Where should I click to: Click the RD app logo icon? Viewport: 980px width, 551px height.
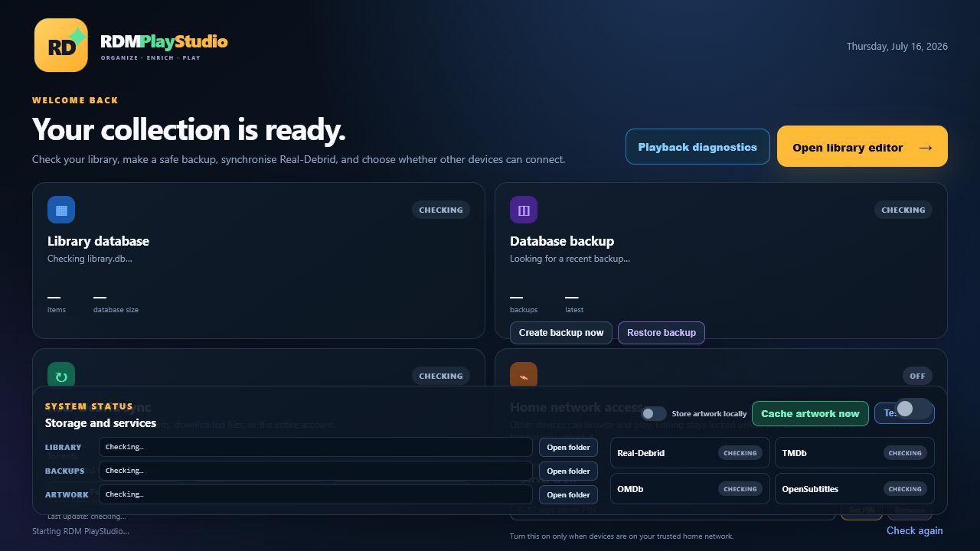click(61, 45)
